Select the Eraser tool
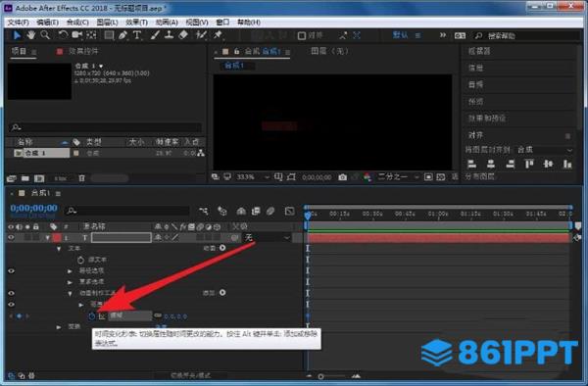The image size is (588, 386). (183, 35)
